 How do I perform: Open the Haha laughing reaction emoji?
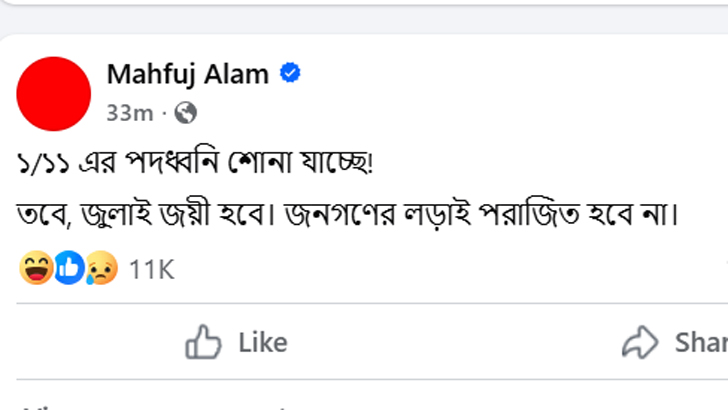click(x=36, y=268)
